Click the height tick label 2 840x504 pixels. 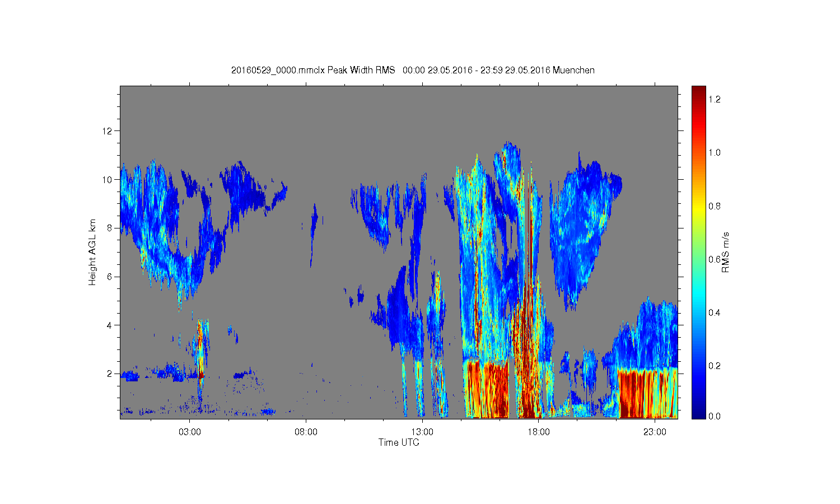[x=109, y=374]
